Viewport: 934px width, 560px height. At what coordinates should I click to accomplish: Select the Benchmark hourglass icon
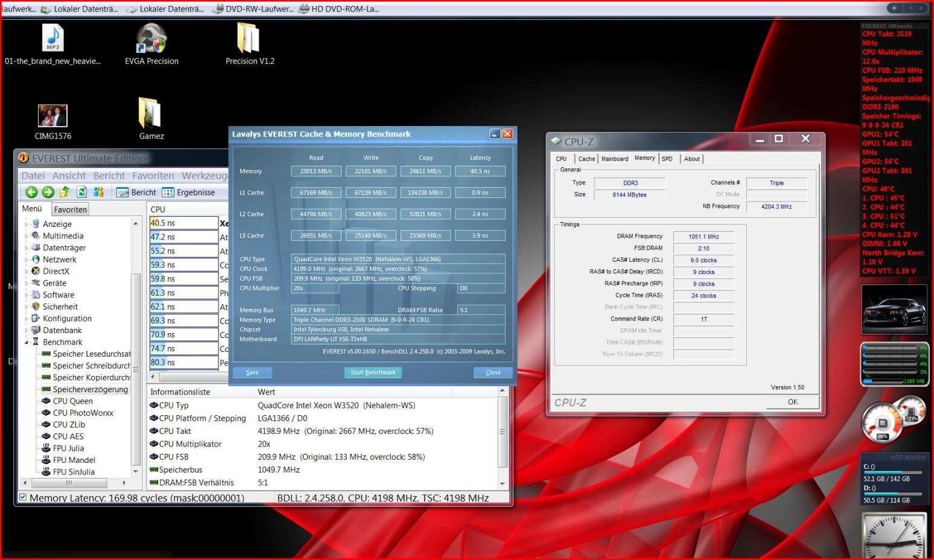(x=36, y=342)
